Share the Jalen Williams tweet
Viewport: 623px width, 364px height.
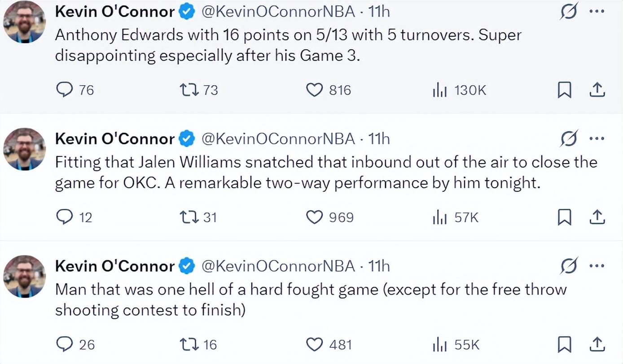tap(597, 217)
